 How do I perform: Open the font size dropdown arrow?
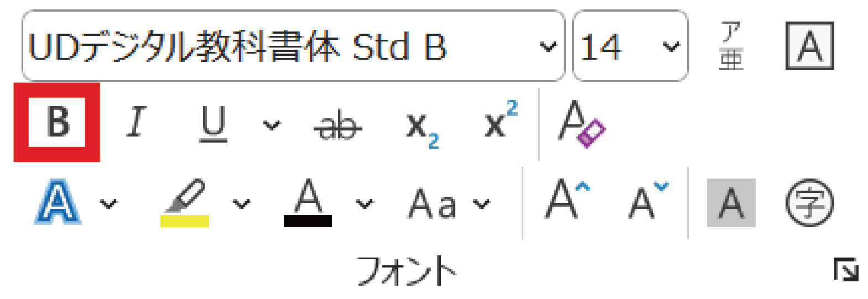tap(671, 46)
